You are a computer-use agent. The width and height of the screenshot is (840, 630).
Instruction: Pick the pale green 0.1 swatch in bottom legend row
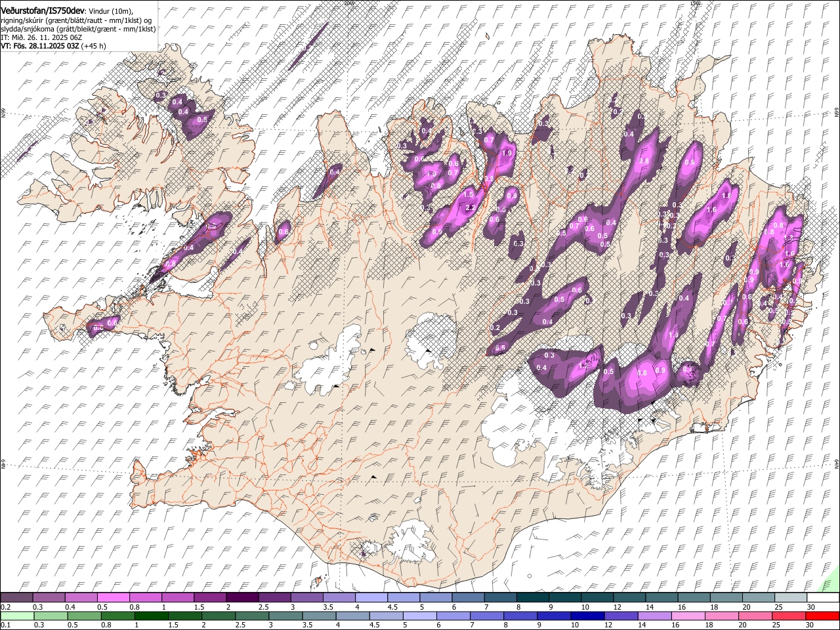pyautogui.click(x=17, y=616)
